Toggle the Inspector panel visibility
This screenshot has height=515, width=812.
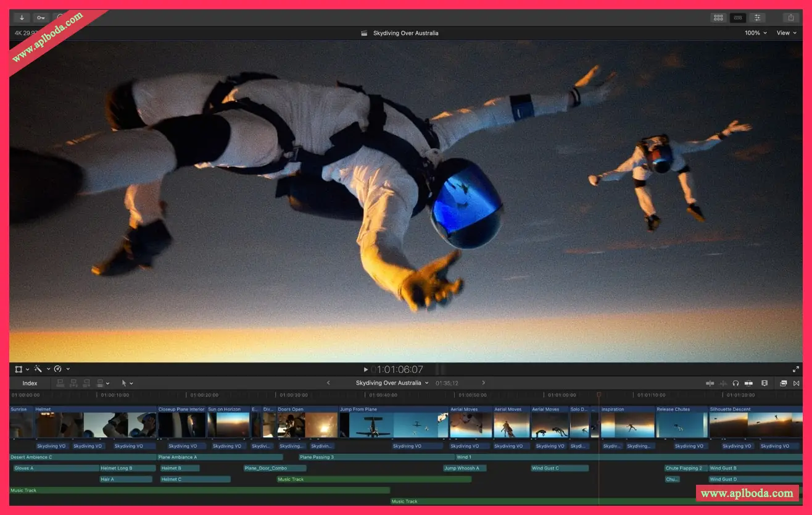(757, 17)
